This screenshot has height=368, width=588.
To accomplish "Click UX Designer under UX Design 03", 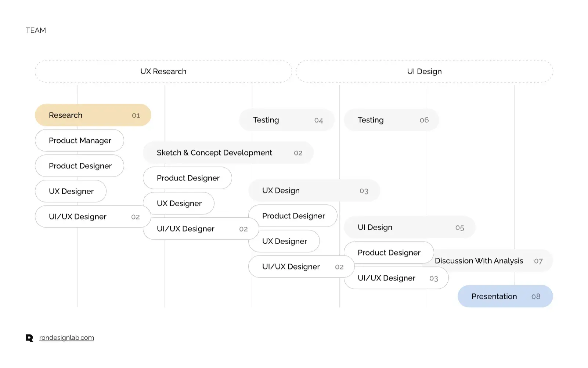I will pos(284,241).
